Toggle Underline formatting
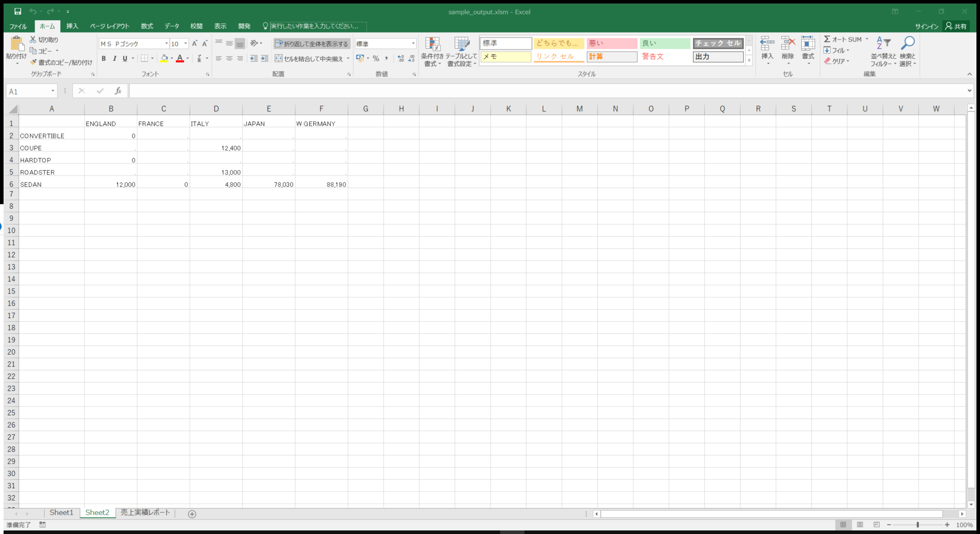980x534 pixels. click(125, 58)
